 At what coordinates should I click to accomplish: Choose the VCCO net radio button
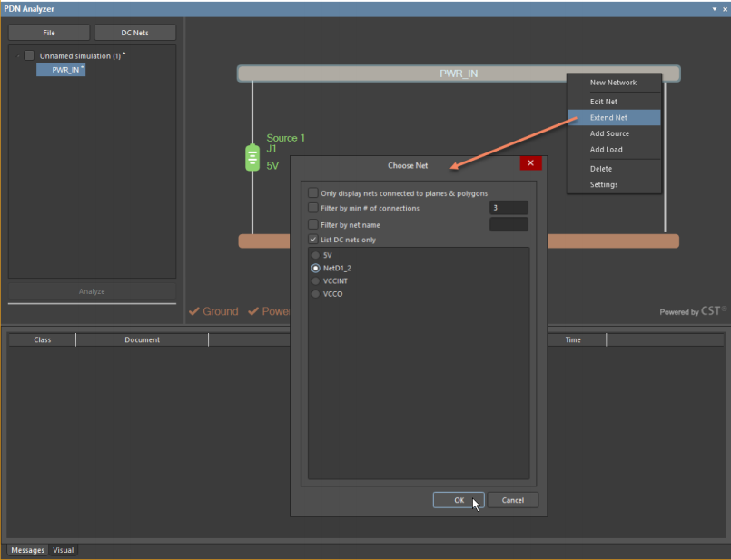pyautogui.click(x=316, y=294)
